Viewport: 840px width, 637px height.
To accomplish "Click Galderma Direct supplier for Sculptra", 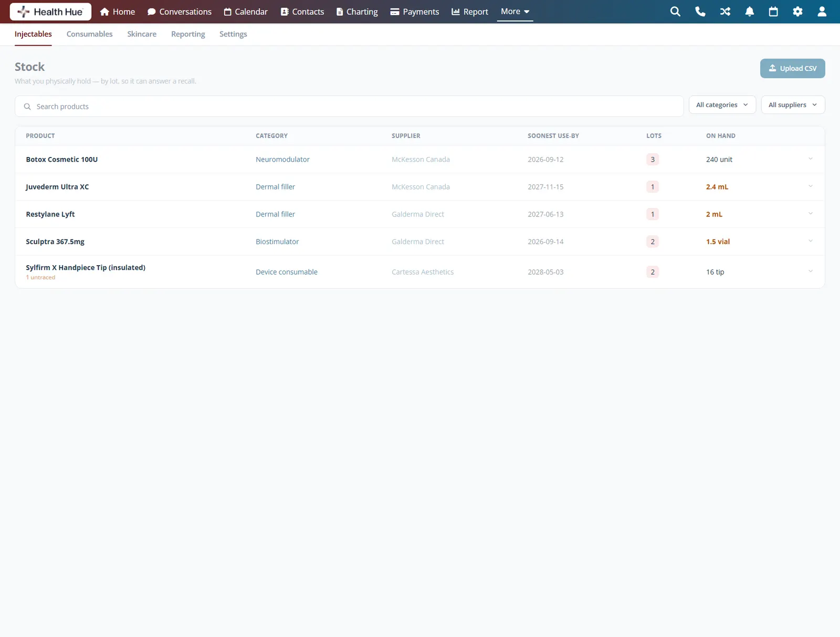I will click(x=418, y=242).
